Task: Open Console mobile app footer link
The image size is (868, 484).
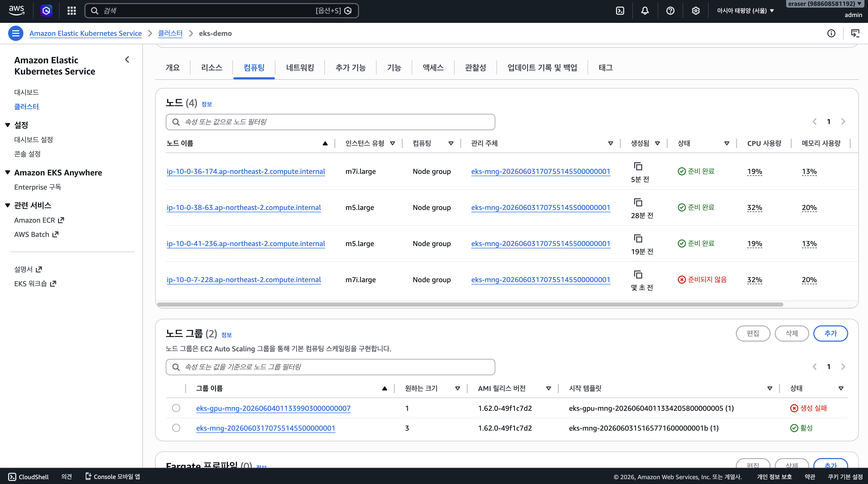Action: (113, 477)
